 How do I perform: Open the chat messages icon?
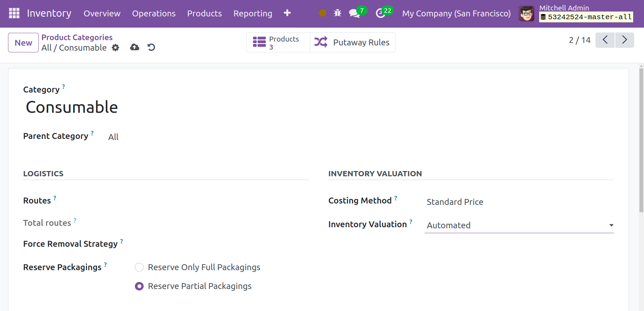coord(354,13)
